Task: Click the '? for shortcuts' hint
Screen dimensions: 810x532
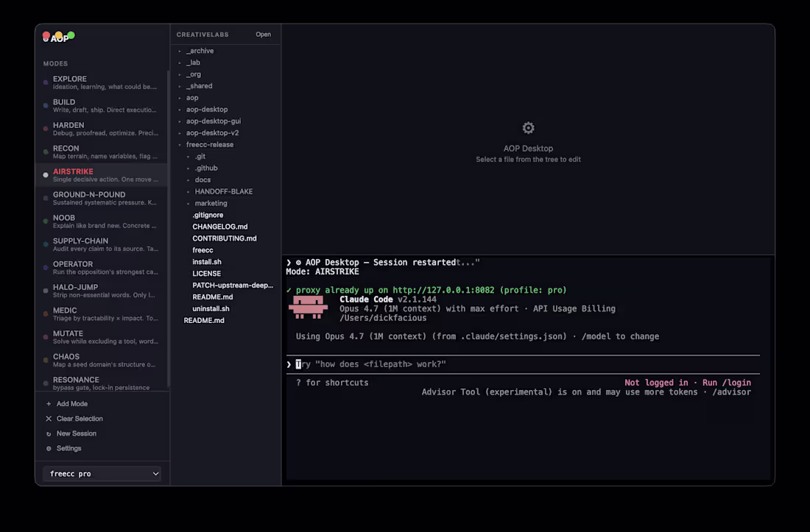Action: point(332,383)
